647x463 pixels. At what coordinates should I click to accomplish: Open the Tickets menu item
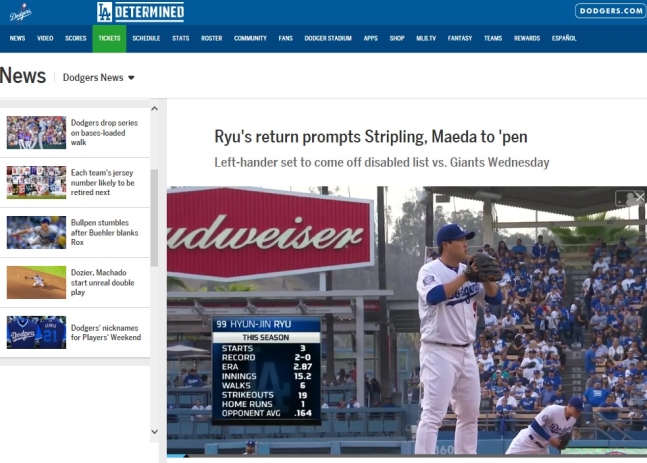(x=109, y=38)
